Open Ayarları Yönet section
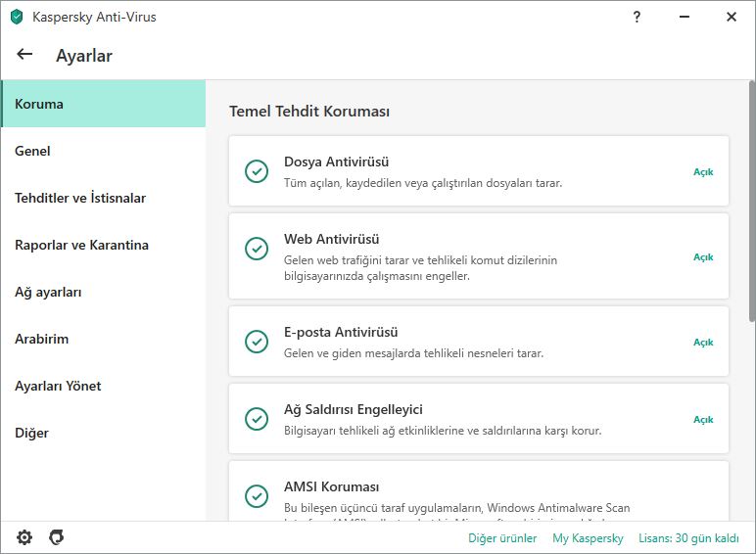The image size is (756, 554). (104, 386)
